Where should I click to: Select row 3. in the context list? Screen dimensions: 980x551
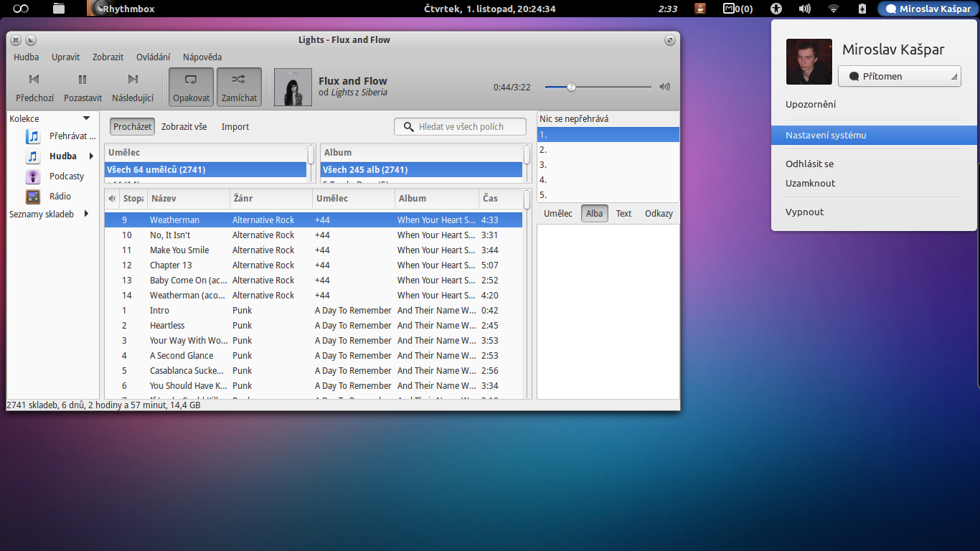[608, 165]
